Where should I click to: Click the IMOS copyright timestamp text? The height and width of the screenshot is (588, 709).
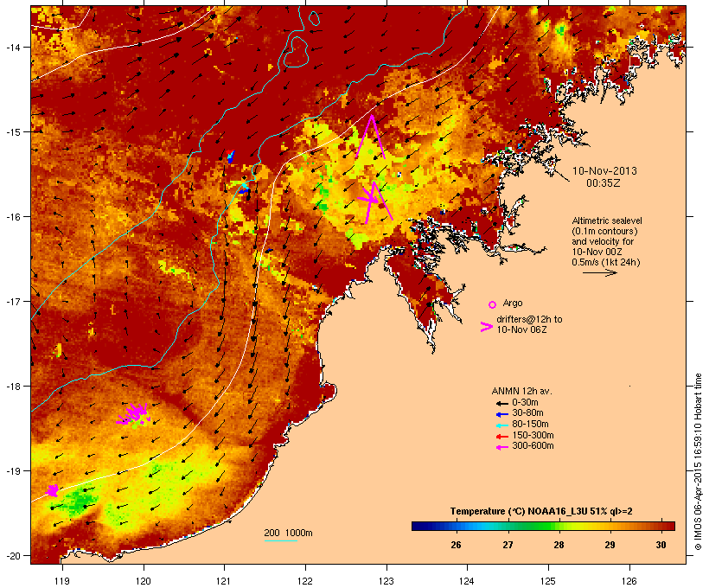[x=698, y=462]
